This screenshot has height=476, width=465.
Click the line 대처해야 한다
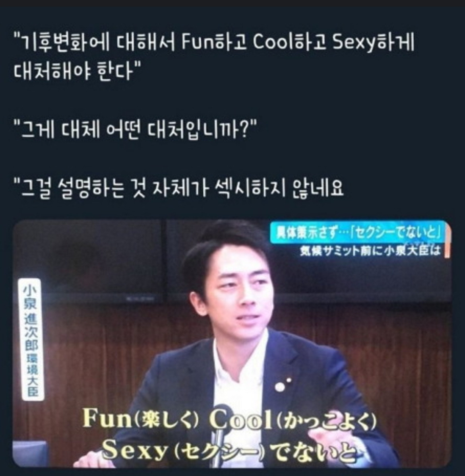pos(77,71)
